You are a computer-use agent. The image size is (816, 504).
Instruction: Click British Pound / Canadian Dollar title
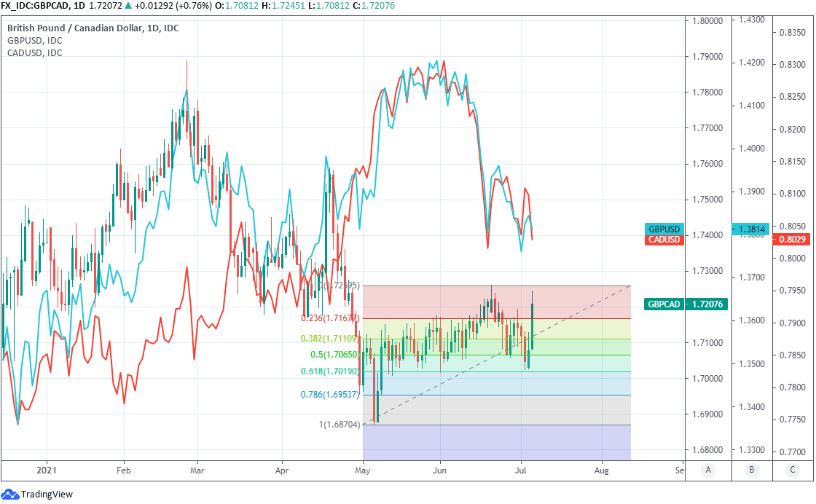tap(93, 28)
